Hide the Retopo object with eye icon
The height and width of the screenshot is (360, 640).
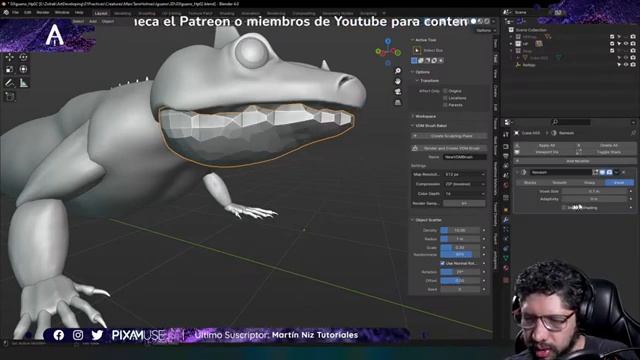click(626, 64)
